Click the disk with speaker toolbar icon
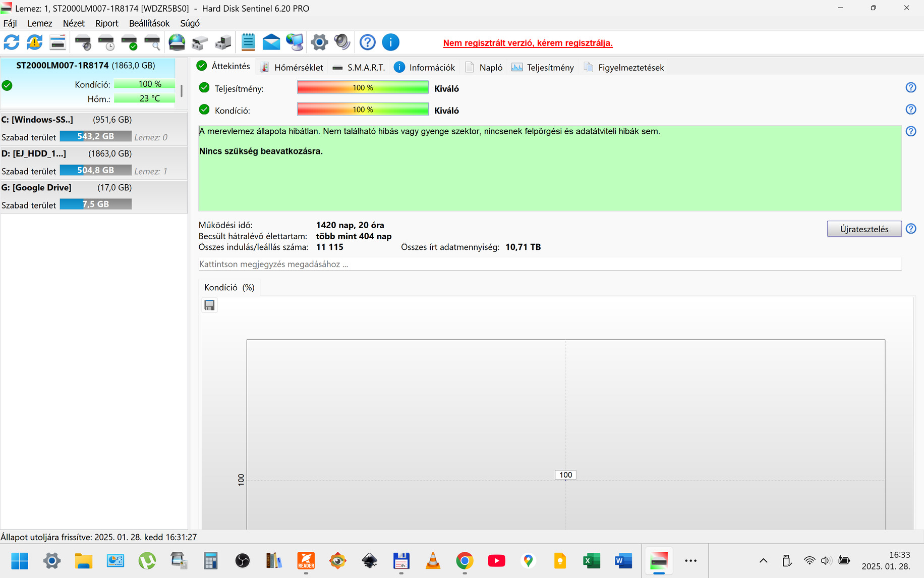Viewport: 924px width, 578px height. [83, 42]
